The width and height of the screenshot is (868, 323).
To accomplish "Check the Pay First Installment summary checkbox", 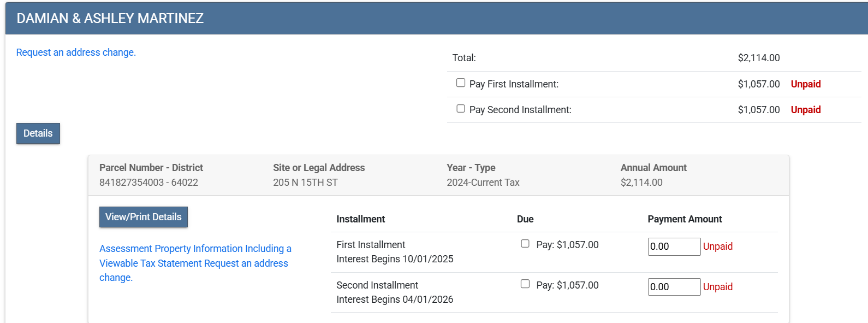I will pos(461,83).
